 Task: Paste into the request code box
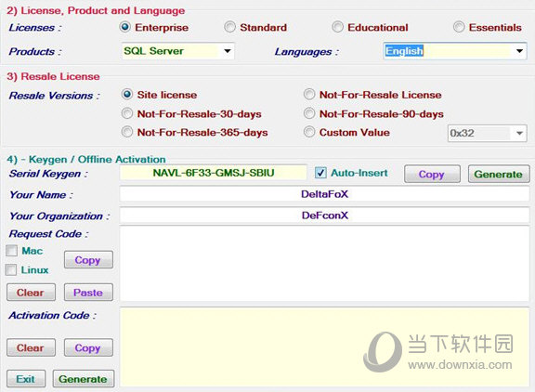click(88, 293)
